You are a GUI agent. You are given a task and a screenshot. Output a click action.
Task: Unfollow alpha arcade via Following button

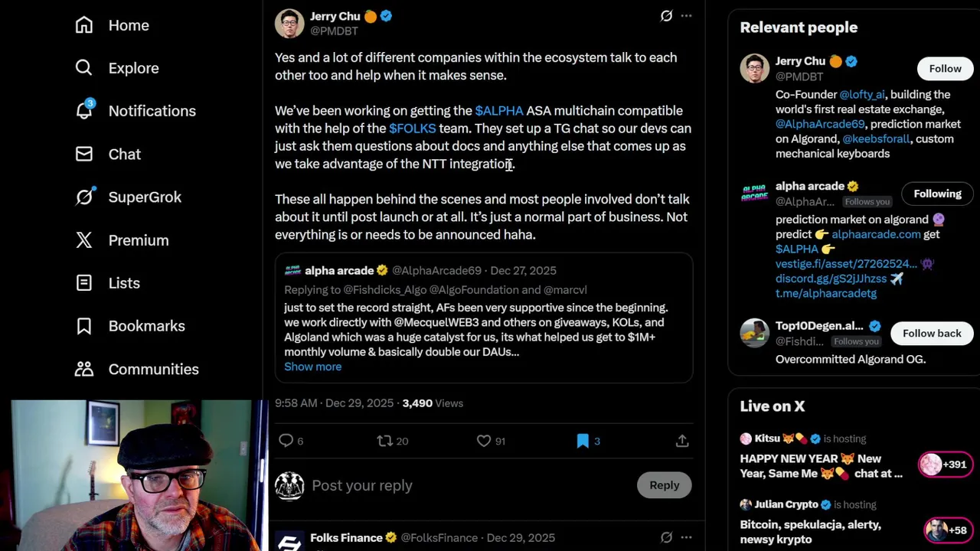pos(936,194)
